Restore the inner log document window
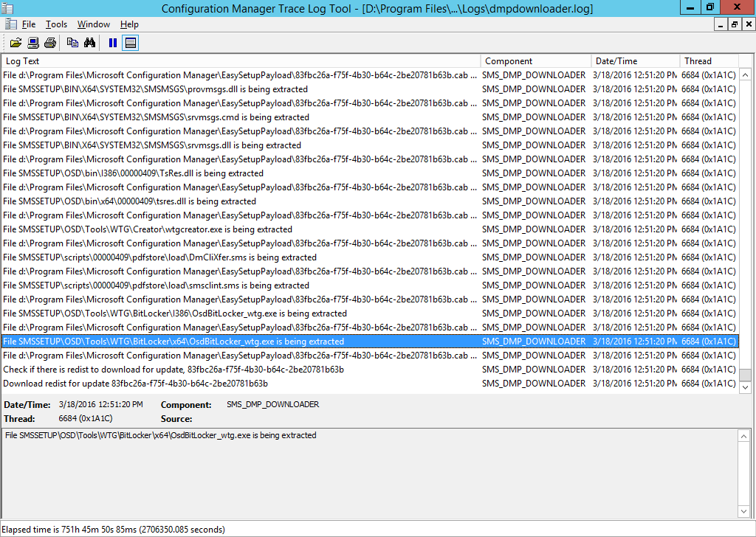Image resolution: width=756 pixels, height=537 pixels. (735, 24)
